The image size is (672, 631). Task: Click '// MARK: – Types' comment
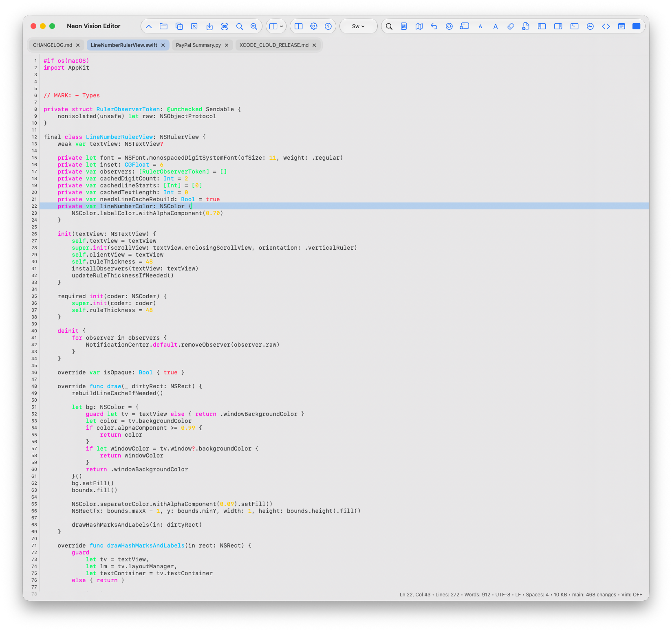click(72, 95)
